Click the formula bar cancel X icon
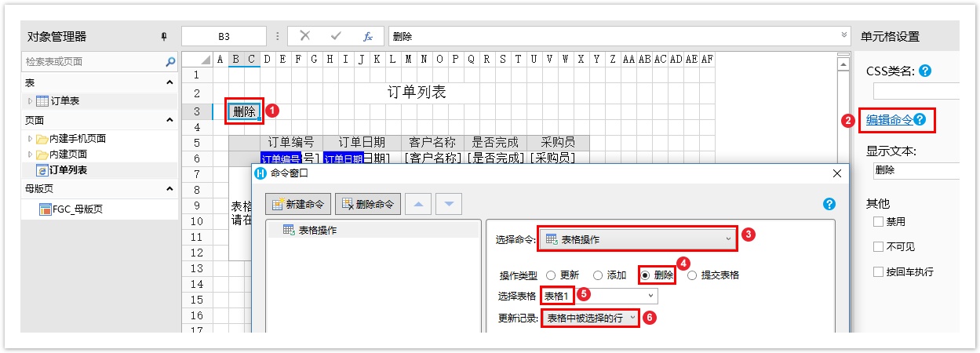The image size is (980, 353). click(305, 36)
